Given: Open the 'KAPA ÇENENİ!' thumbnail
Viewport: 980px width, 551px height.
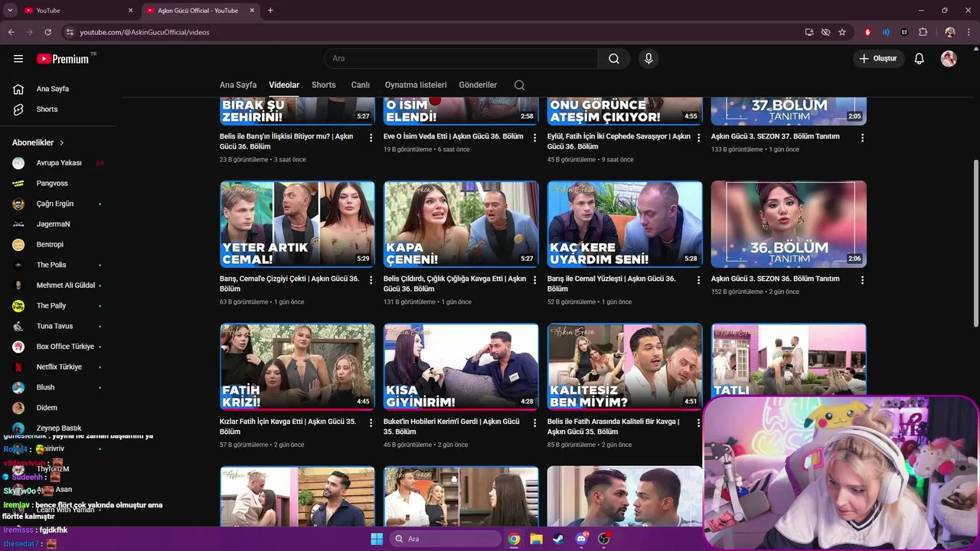Looking at the screenshot, I should pyautogui.click(x=461, y=224).
